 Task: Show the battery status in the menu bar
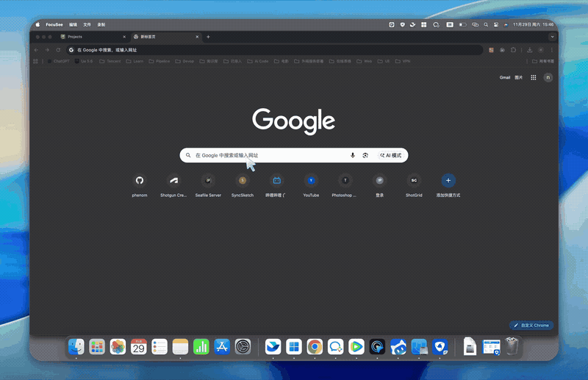(x=463, y=25)
